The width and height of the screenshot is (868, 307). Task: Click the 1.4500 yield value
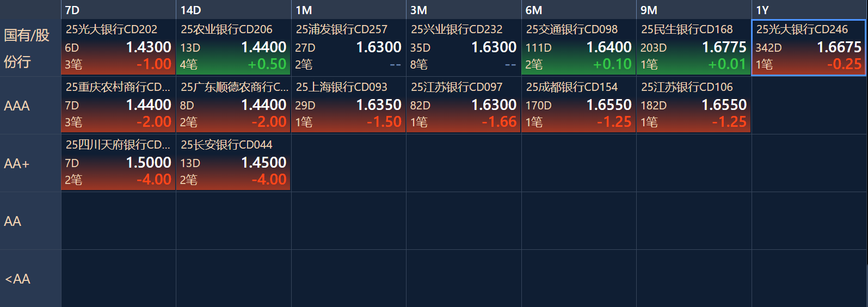pos(264,163)
